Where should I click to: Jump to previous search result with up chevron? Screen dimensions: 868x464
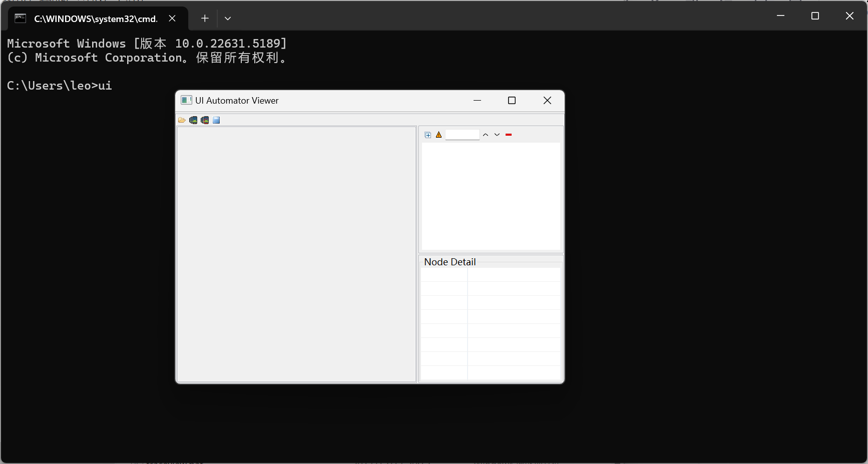click(485, 135)
